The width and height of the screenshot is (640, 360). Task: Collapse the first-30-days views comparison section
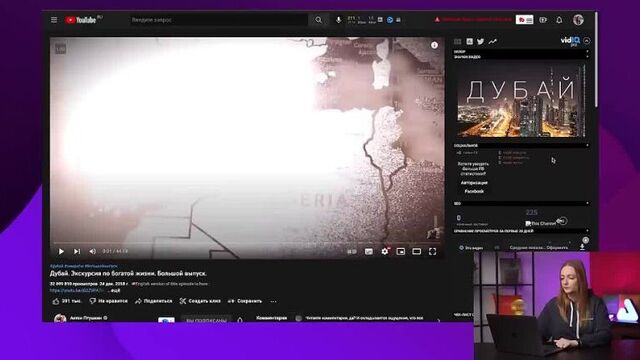(587, 231)
